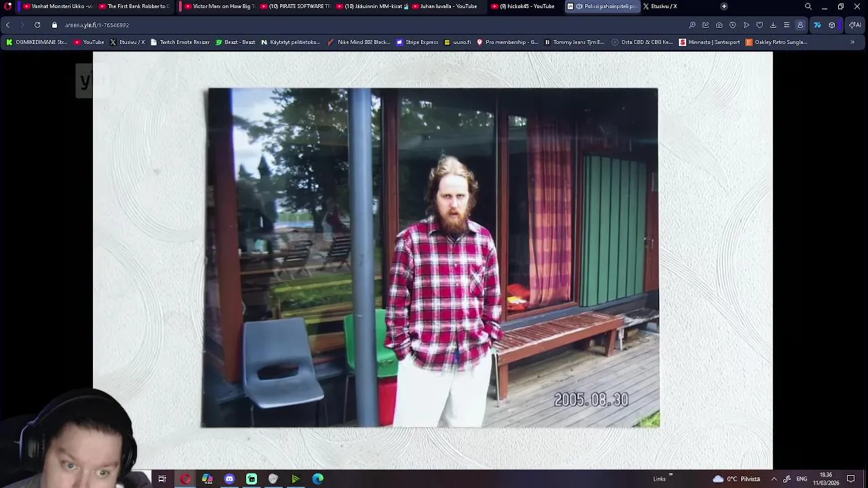
Task: Go back to the previous page
Action: pos(7,25)
